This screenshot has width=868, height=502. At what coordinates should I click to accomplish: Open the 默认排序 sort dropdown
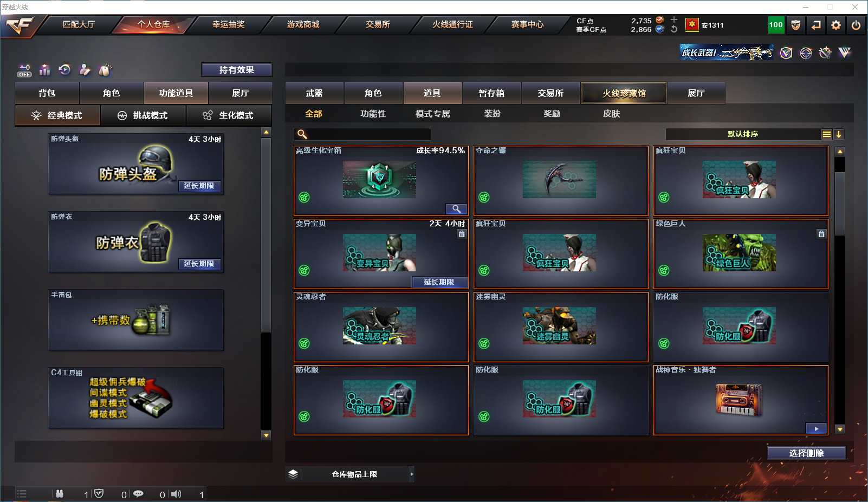coord(743,134)
